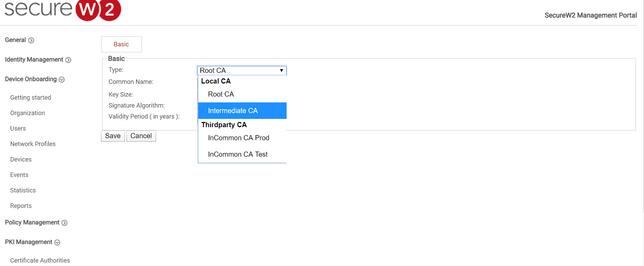Expand Identity Management arrow icon
Viewport: 644px width, 266px height.
[68, 60]
